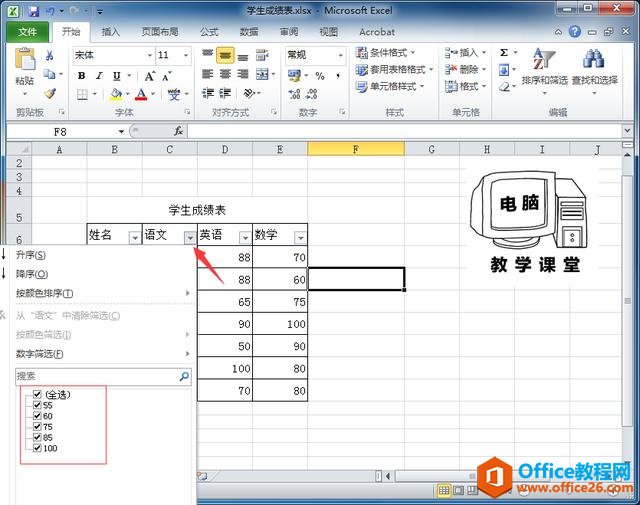Screen dimensions: 640x505
Task: Toggle the Select All (全选) checkbox
Action: coord(37,394)
